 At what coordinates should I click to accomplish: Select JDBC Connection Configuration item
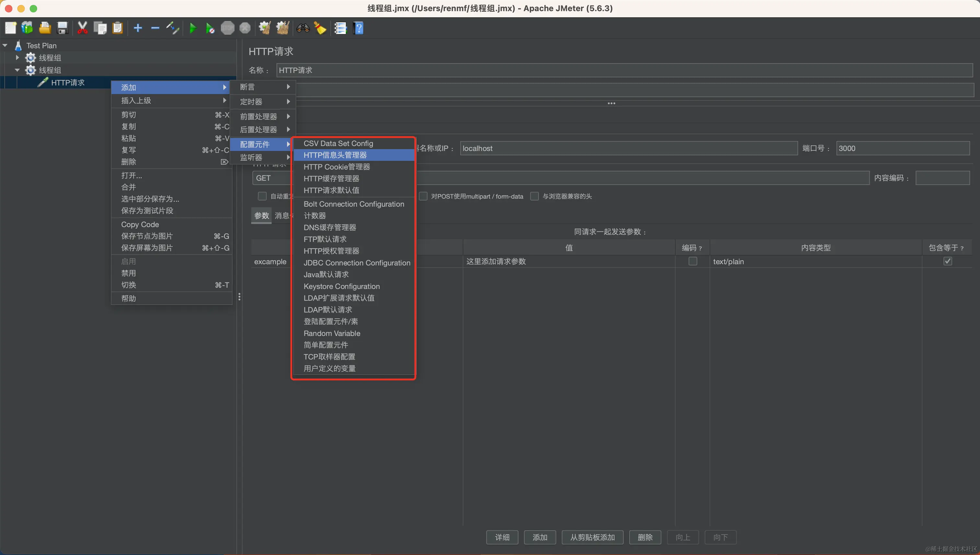click(353, 263)
